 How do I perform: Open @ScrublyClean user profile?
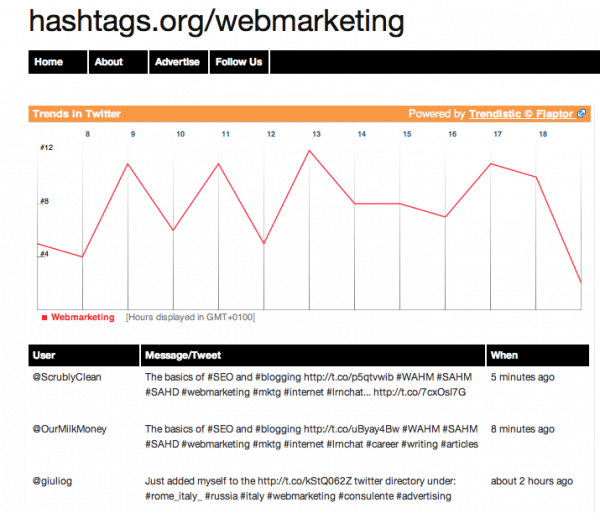pos(67,377)
